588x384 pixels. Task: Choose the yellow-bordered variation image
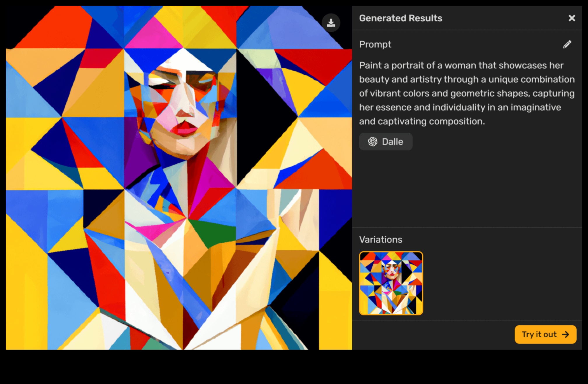pos(391,283)
